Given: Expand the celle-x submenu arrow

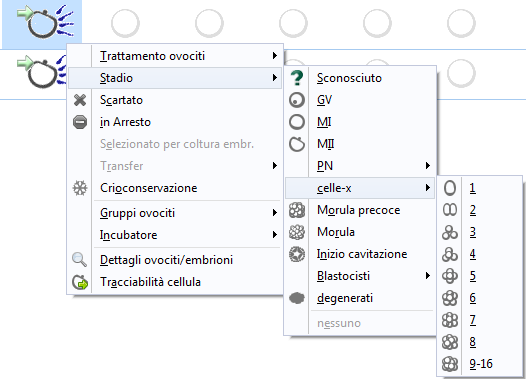Looking at the screenshot, I should 428,188.
